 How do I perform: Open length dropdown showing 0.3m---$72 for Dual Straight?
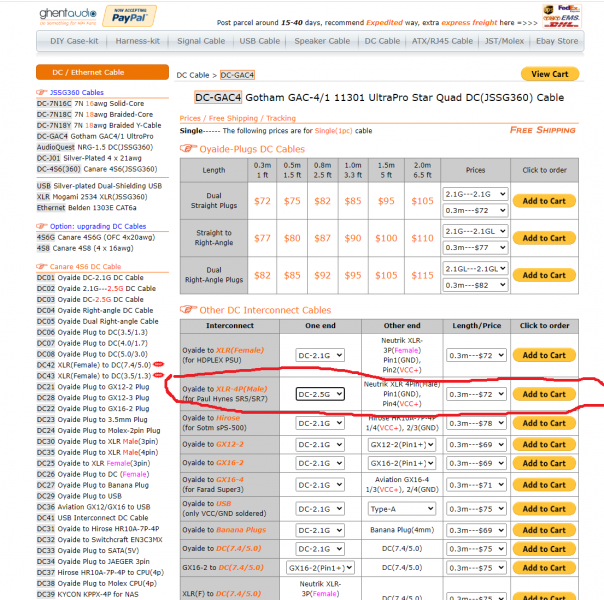475,210
